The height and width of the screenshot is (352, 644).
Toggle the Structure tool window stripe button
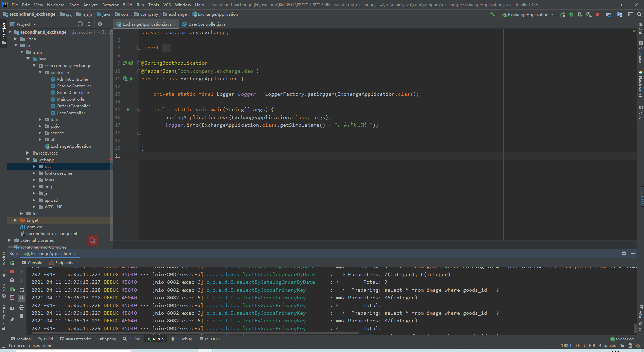click(x=4, y=317)
